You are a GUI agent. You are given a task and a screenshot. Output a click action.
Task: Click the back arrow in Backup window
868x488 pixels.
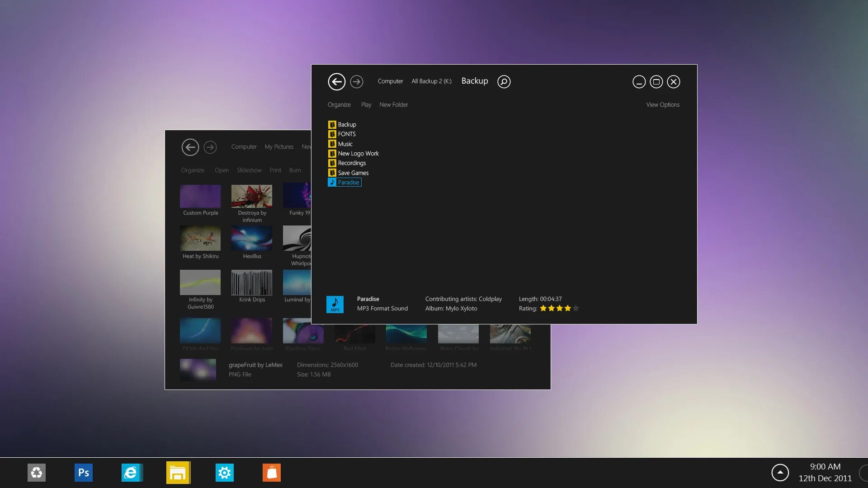tap(336, 82)
